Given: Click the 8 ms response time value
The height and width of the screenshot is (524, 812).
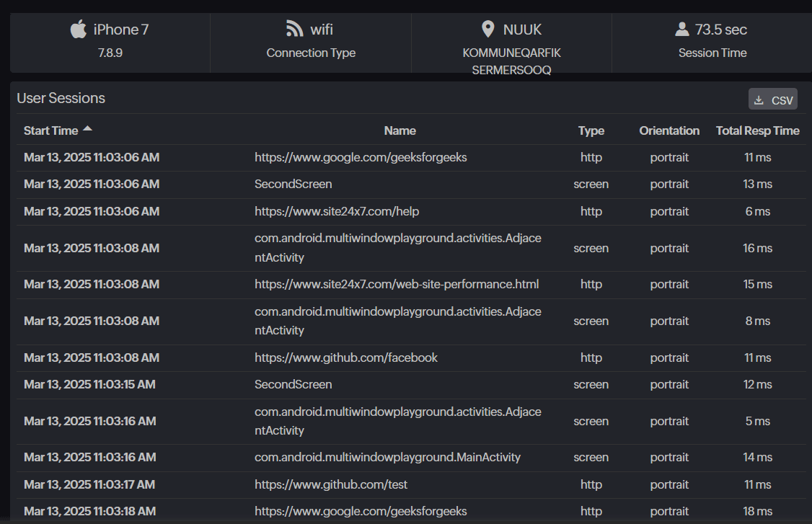Looking at the screenshot, I should point(758,321).
